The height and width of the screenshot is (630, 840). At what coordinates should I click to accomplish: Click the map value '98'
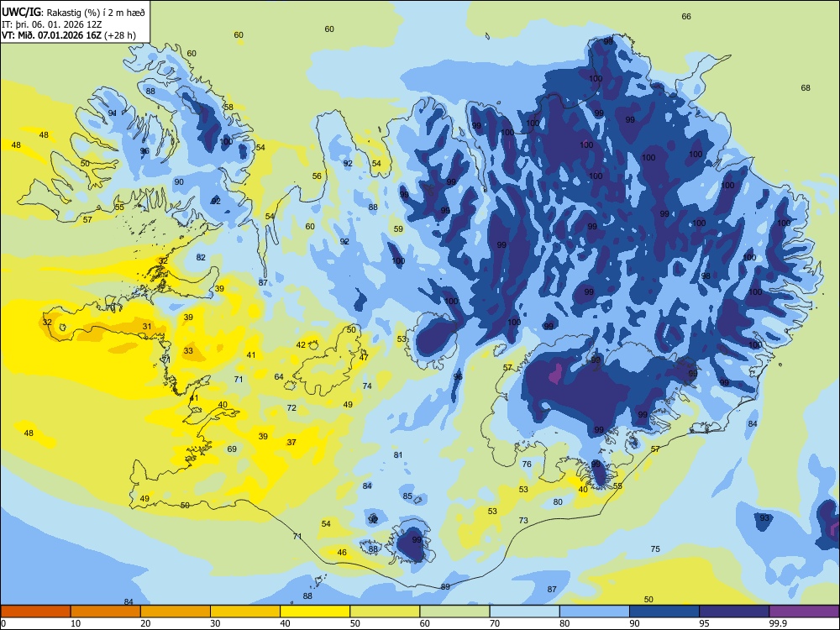(706, 276)
